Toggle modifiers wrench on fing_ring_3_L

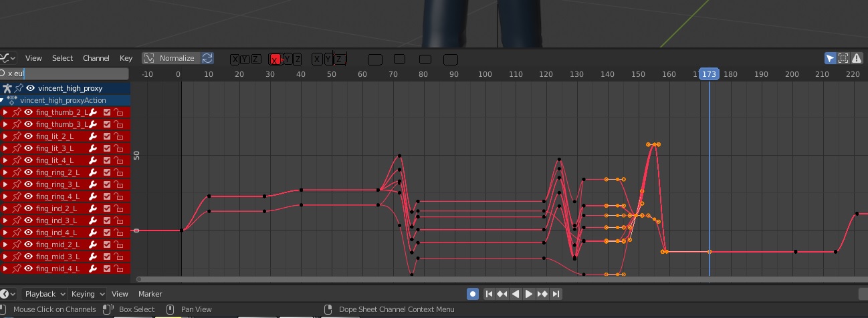pyautogui.click(x=94, y=184)
